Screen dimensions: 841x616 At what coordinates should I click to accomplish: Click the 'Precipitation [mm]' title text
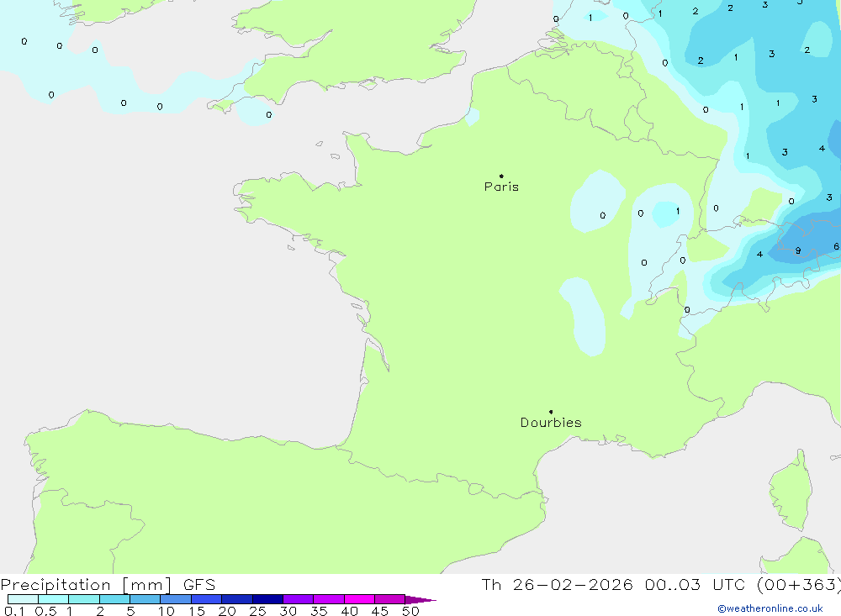[x=86, y=585]
